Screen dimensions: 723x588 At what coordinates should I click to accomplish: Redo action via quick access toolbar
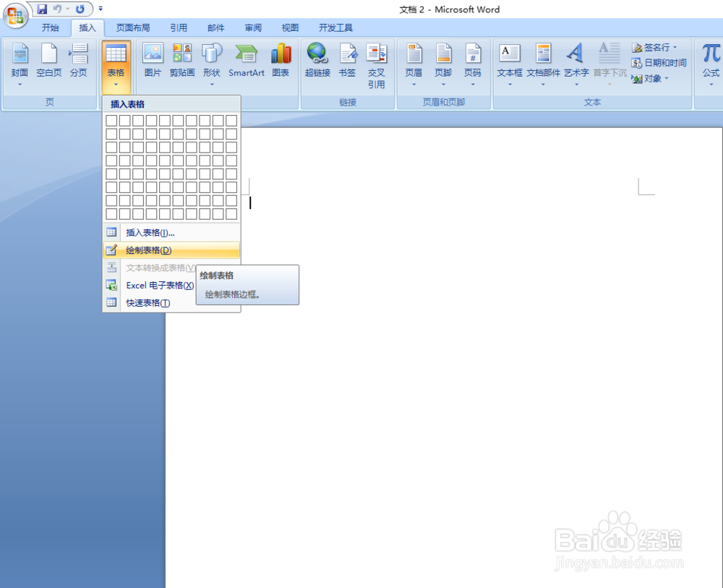click(80, 9)
